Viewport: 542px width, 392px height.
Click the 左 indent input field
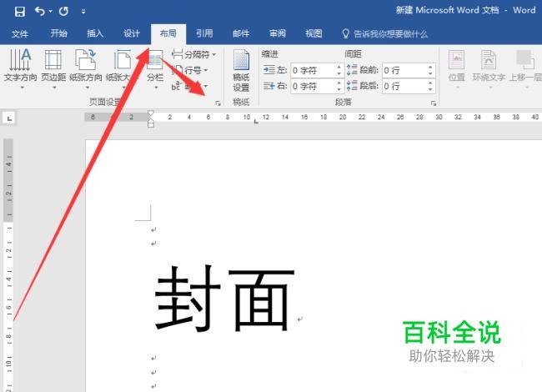coord(314,71)
